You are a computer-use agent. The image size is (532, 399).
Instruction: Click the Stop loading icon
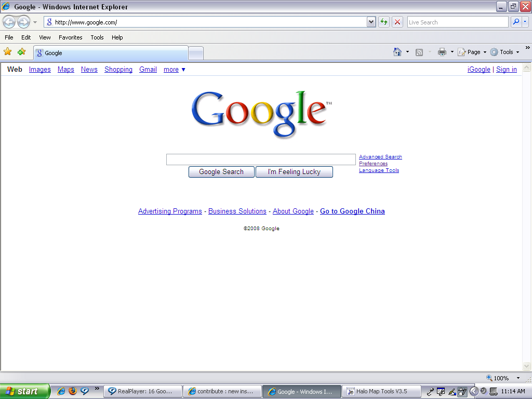tap(396, 22)
